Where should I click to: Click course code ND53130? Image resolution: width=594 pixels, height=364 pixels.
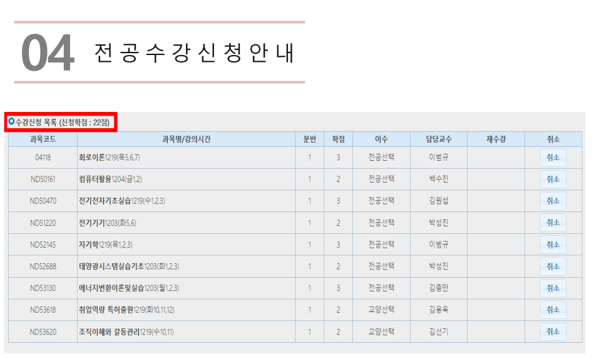pyautogui.click(x=43, y=288)
